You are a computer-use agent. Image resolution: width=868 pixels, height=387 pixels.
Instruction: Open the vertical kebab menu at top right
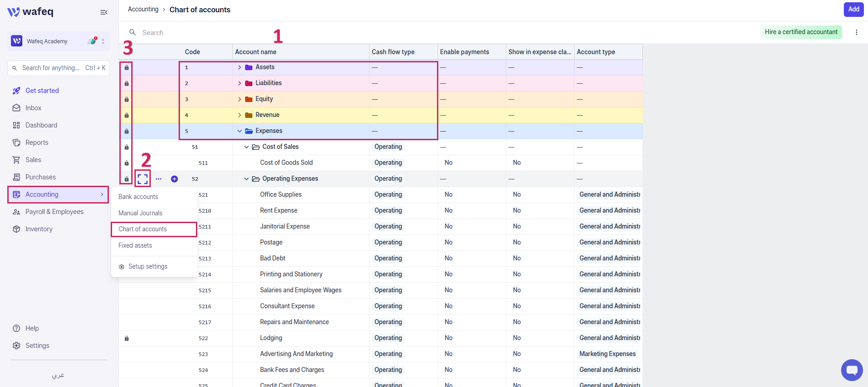click(x=857, y=32)
